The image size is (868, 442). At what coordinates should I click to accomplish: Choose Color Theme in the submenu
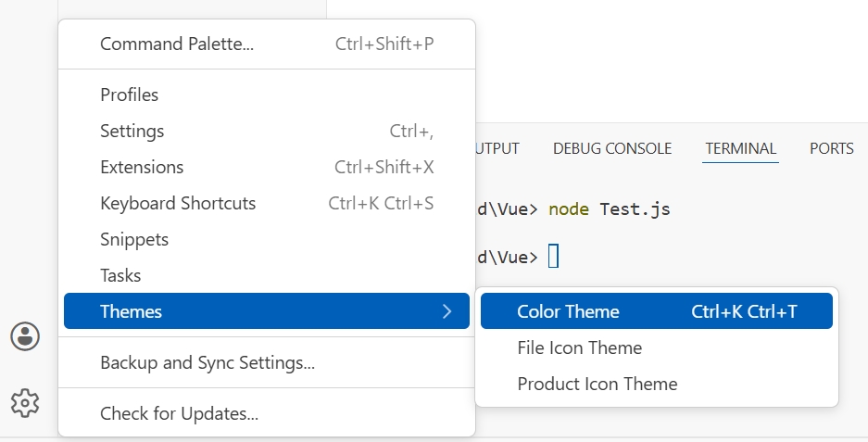568,311
